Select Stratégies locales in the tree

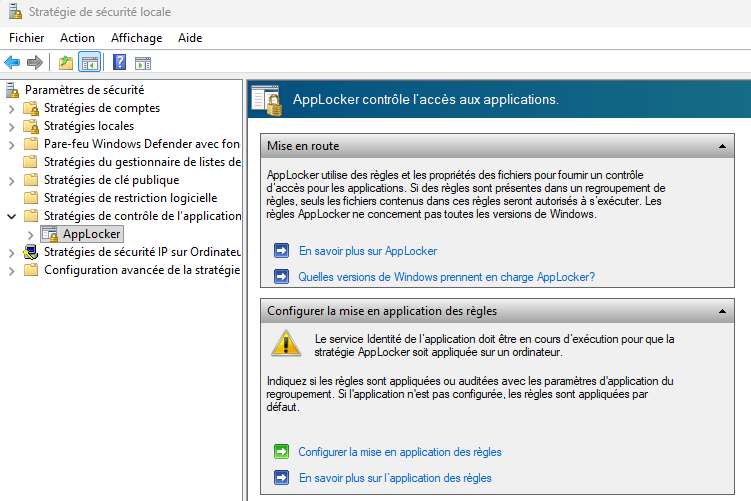(x=89, y=126)
